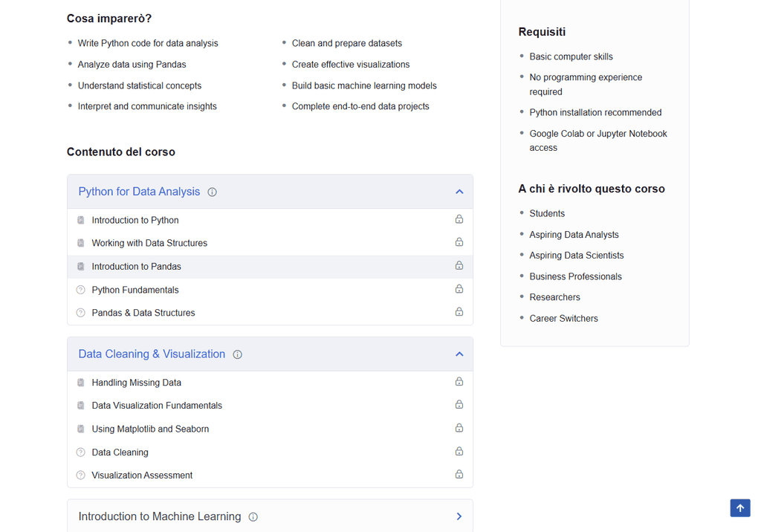Viewport: 761px width, 532px height.
Task: Click the scroll-to-top arrow button
Action: (740, 508)
